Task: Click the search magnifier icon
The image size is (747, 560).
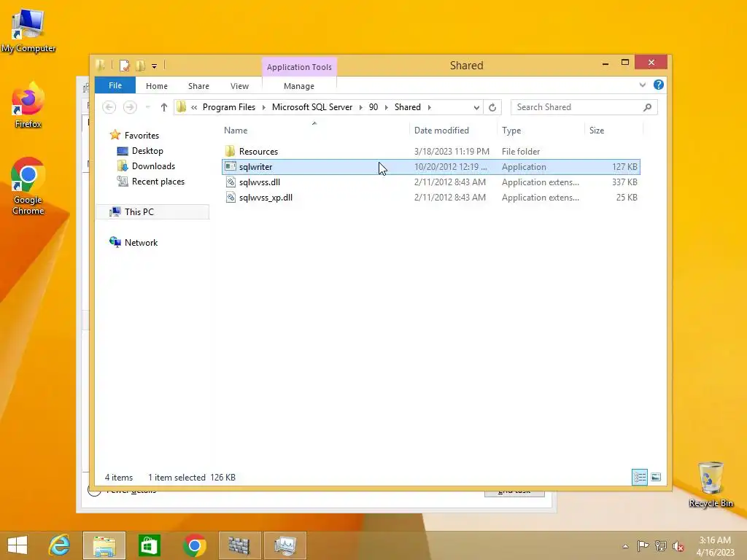Action: [x=648, y=107]
